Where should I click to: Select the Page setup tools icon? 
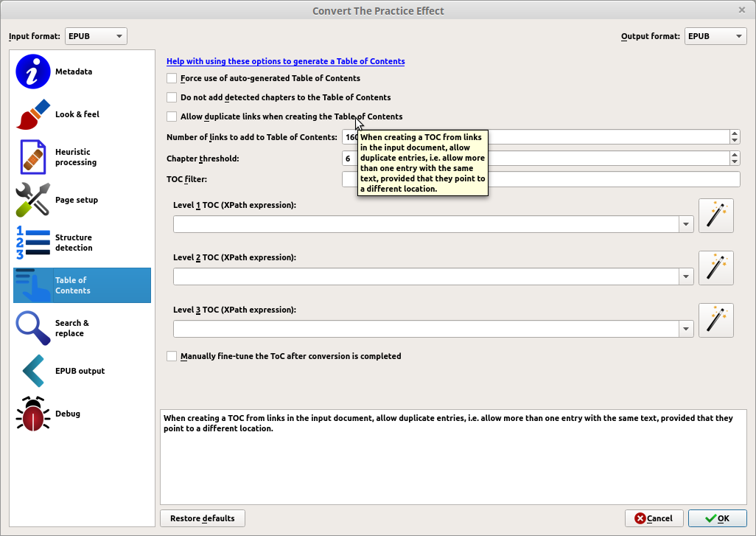tap(32, 200)
